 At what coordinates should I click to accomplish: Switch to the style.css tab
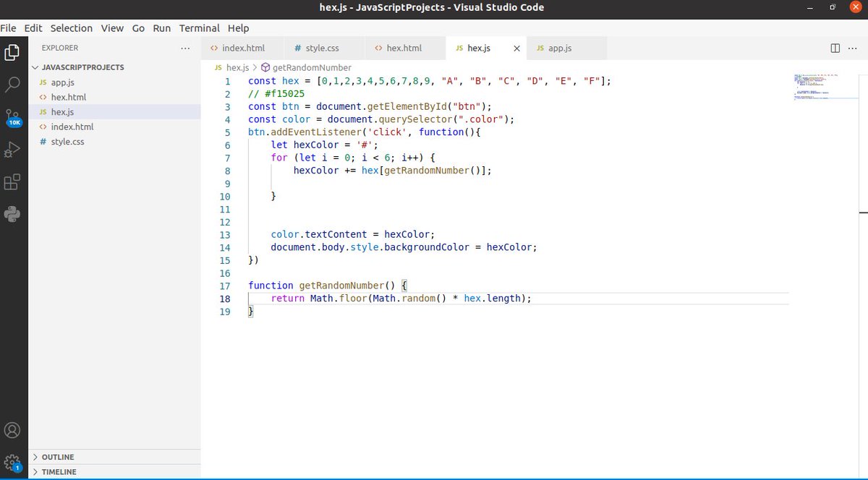[x=322, y=48]
